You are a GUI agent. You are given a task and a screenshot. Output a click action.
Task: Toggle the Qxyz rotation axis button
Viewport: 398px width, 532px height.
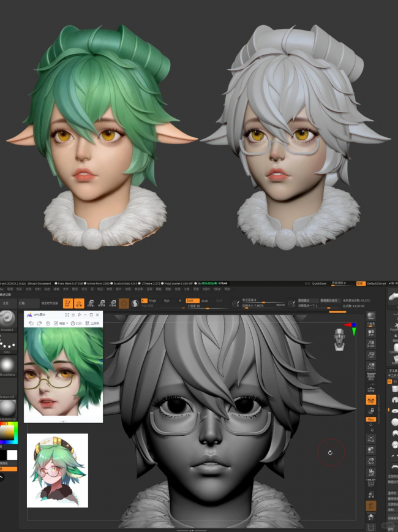click(x=371, y=419)
